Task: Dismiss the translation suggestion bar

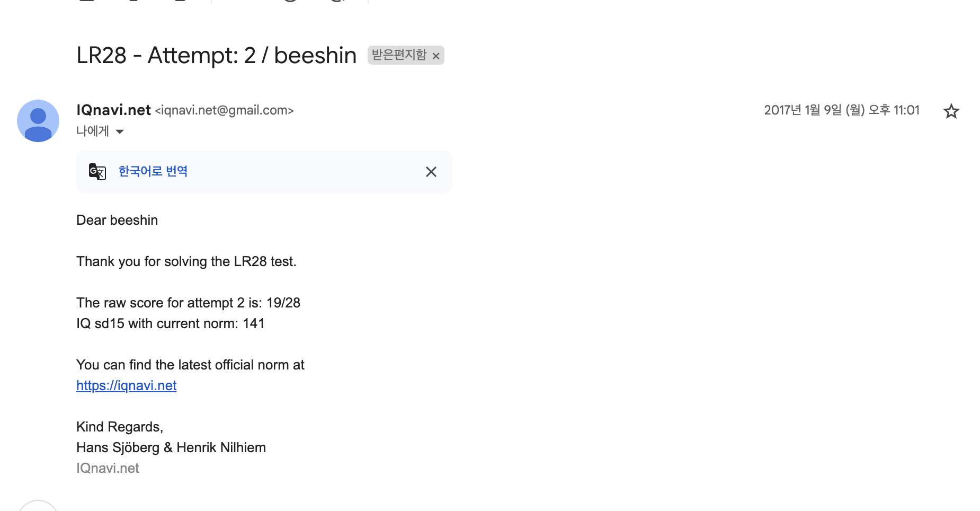Action: [431, 172]
